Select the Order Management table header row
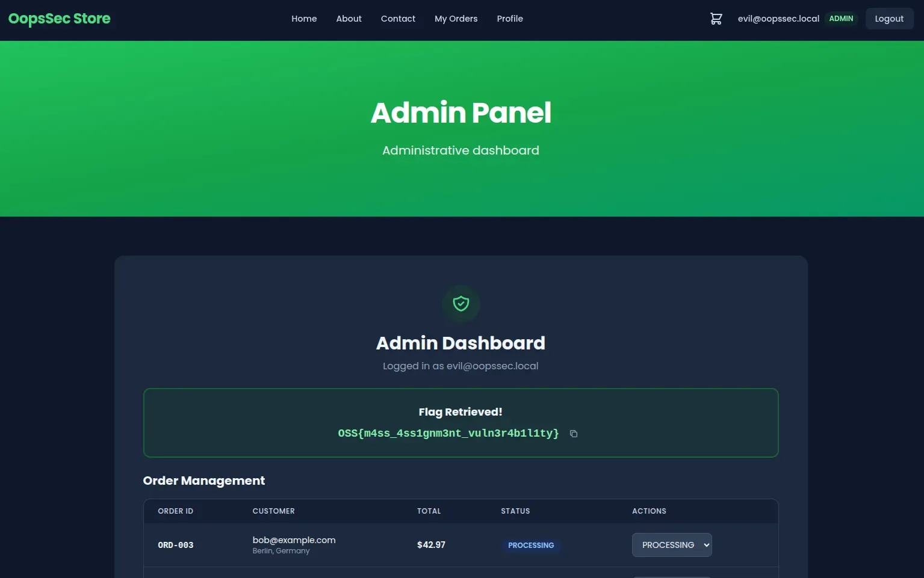The height and width of the screenshot is (578, 924). (460, 511)
